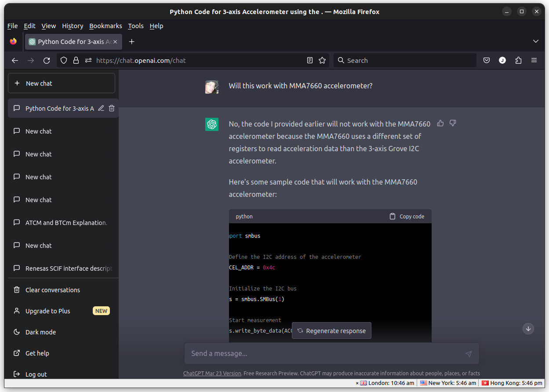Open the Firefox account avatar icon
Screen dimensions: 549x392
tap(502, 61)
